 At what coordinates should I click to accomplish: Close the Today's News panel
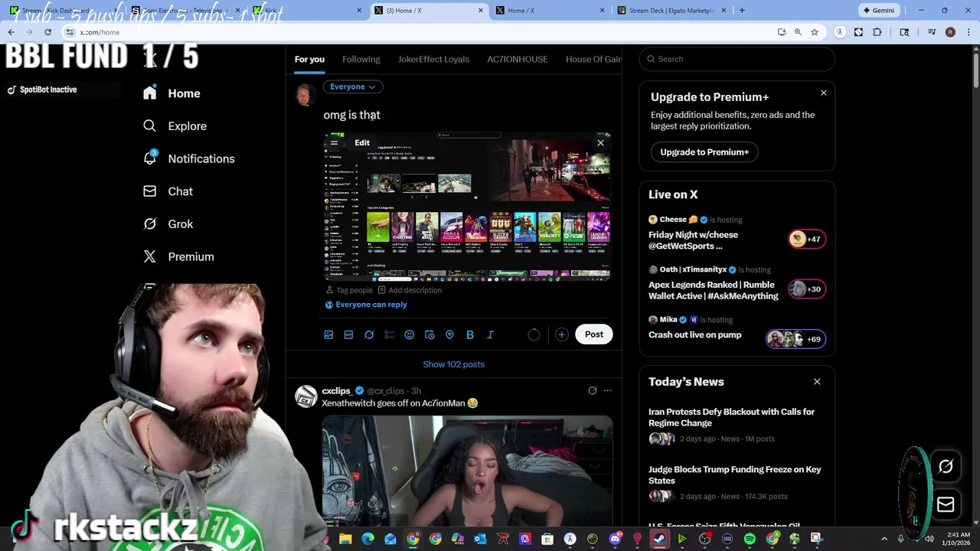[817, 381]
